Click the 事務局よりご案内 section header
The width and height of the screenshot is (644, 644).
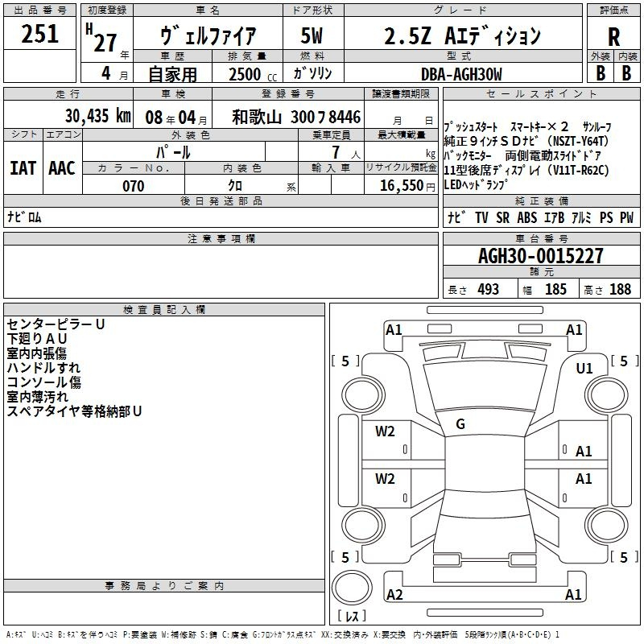click(x=164, y=586)
